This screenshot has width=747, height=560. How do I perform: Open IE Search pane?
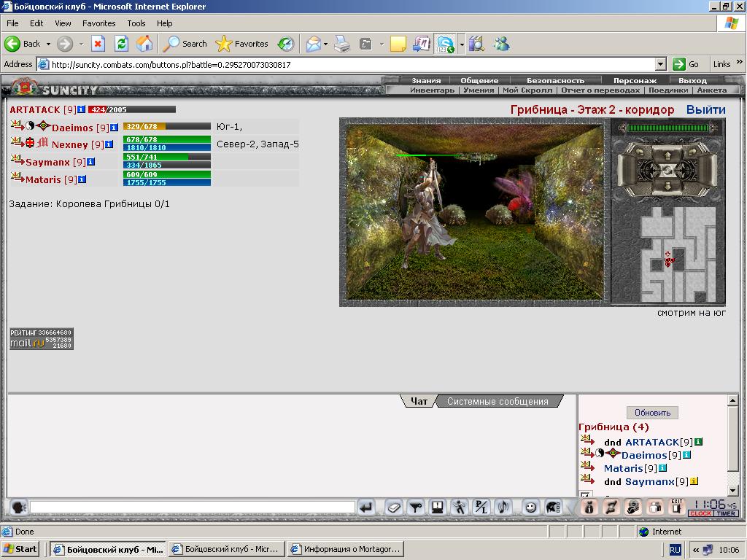tap(185, 44)
